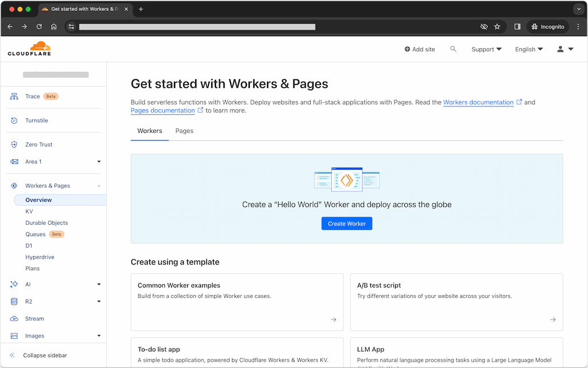The image size is (588, 368).
Task: Open the user account dropdown
Action: coord(565,49)
